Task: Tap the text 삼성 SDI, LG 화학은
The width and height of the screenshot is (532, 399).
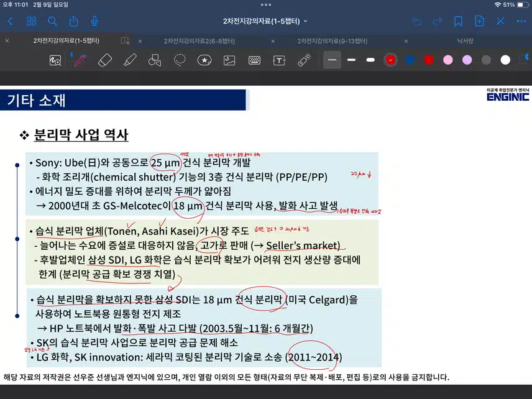Action: point(130,260)
